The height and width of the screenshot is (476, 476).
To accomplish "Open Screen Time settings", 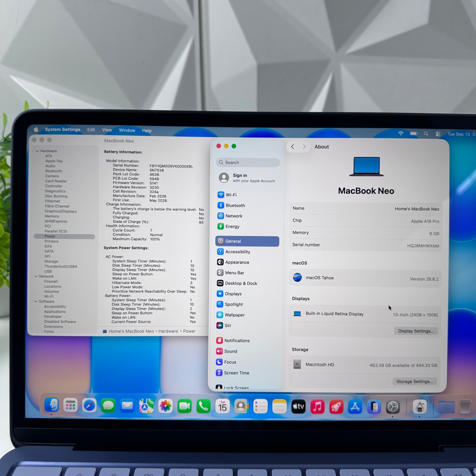I will pos(233,373).
